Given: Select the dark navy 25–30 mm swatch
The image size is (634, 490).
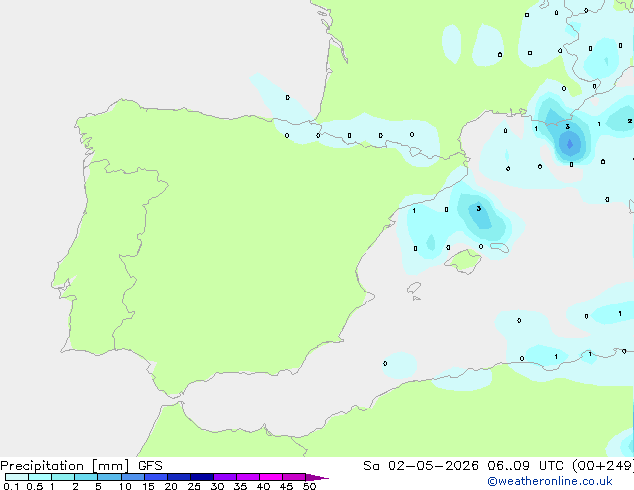Looking at the screenshot, I should pyautogui.click(x=202, y=477).
